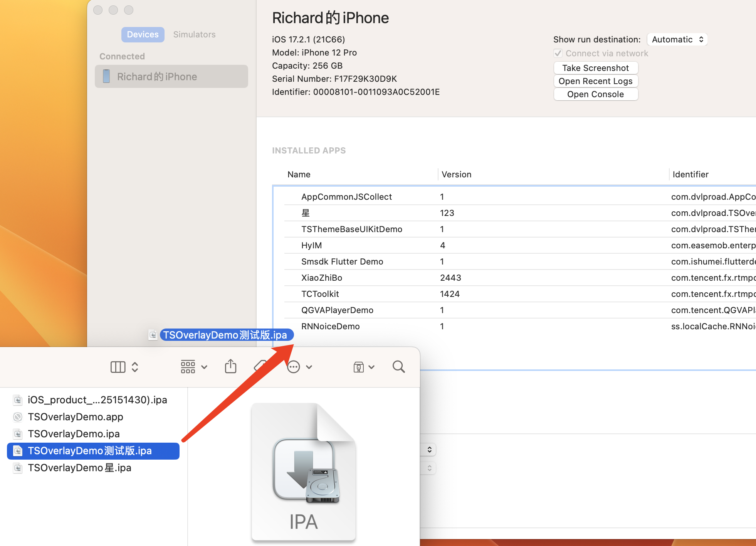Click Finder search magnifier icon
756x546 pixels.
click(x=398, y=367)
